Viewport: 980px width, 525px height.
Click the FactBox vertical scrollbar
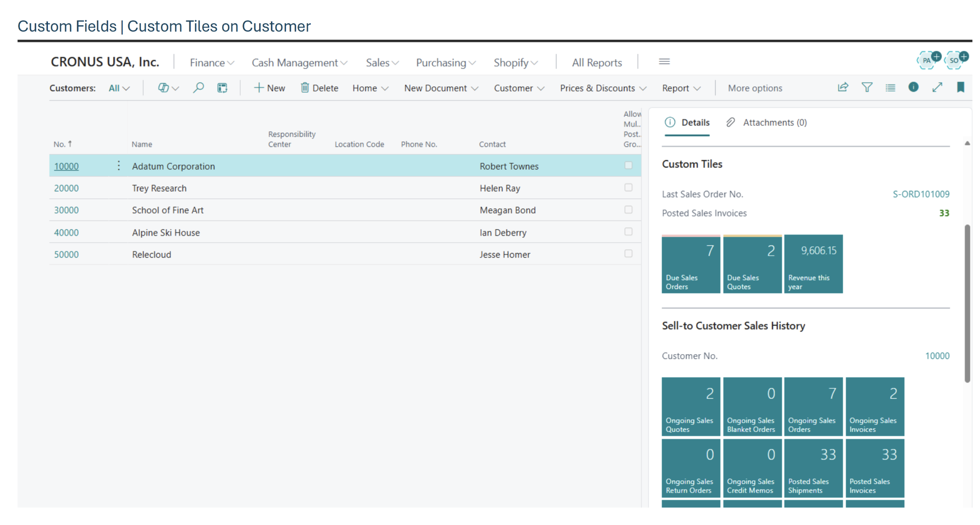(967, 304)
